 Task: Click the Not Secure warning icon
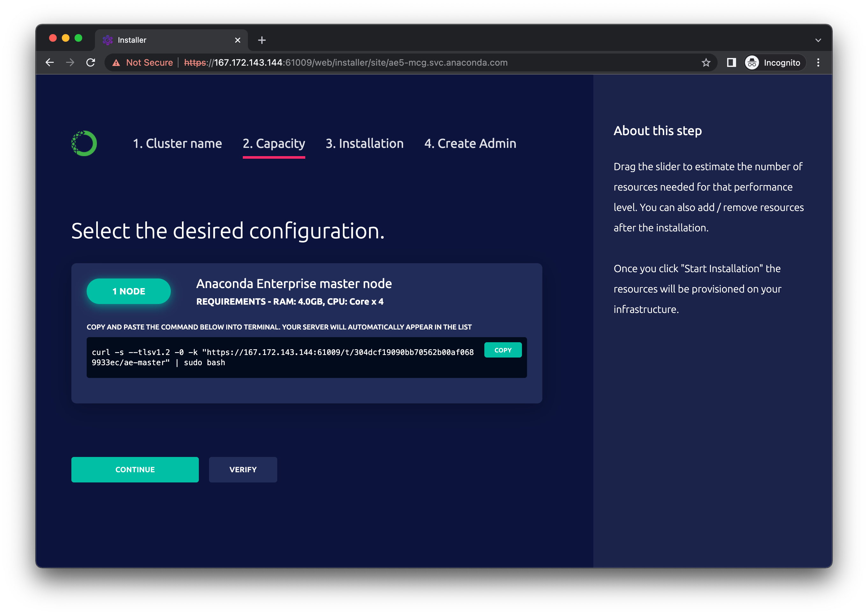pyautogui.click(x=116, y=63)
